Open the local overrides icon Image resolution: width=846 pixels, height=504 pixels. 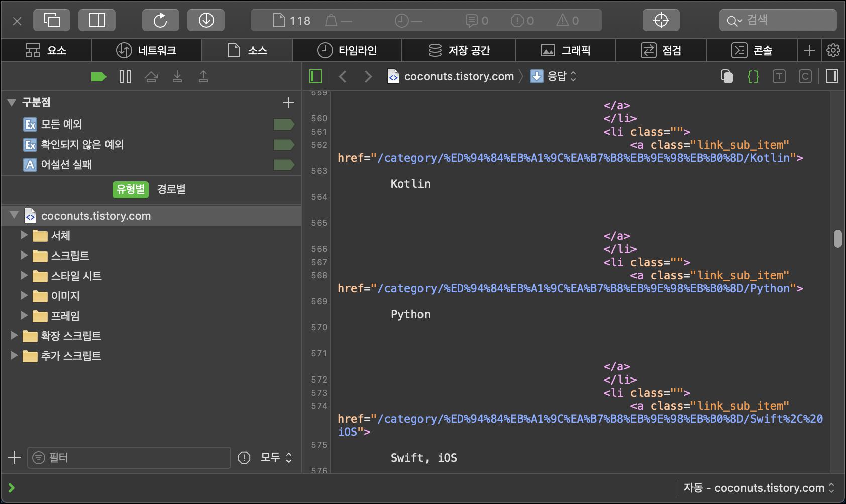(x=727, y=76)
